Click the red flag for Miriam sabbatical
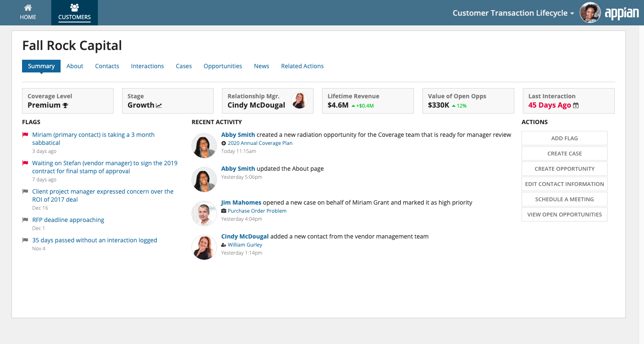 pyautogui.click(x=25, y=135)
